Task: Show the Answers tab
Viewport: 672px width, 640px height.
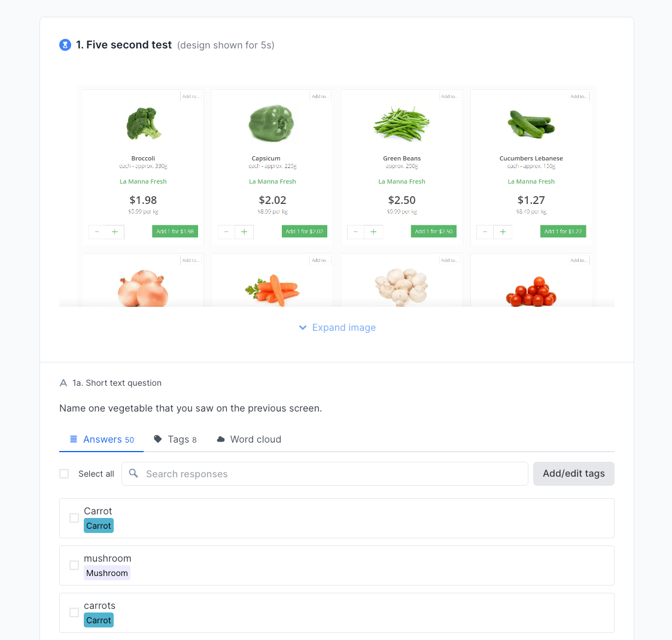Action: 102,439
